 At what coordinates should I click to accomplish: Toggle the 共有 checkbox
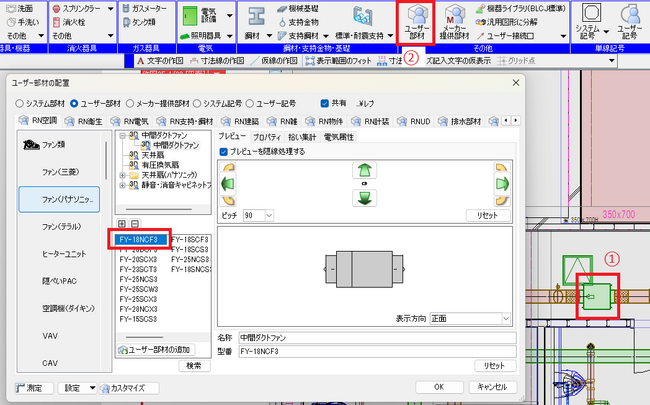pyautogui.click(x=324, y=101)
